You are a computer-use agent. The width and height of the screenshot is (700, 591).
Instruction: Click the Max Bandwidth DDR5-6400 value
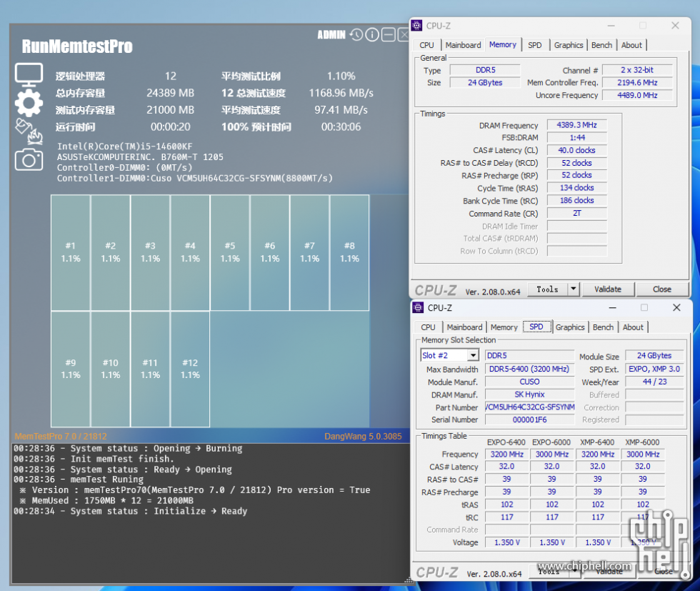(x=529, y=369)
